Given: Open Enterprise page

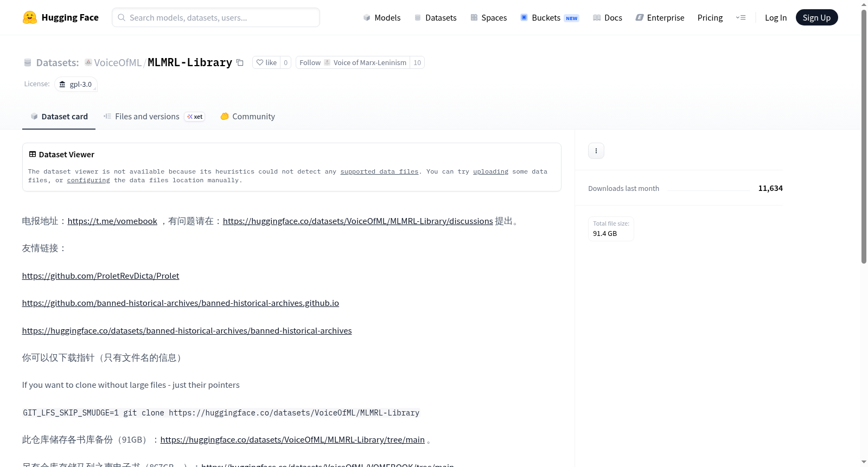Looking at the screenshot, I should (660, 17).
